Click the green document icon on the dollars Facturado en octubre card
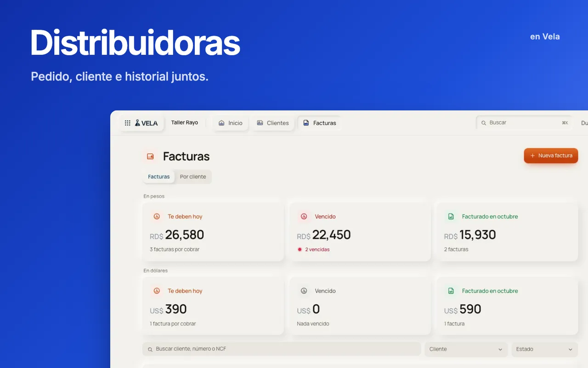 (451, 291)
